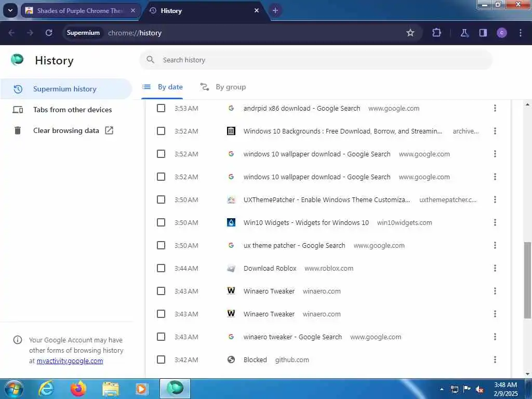Open actions menu for Win10 Widgets entry
This screenshot has width=532, height=399.
tap(495, 222)
